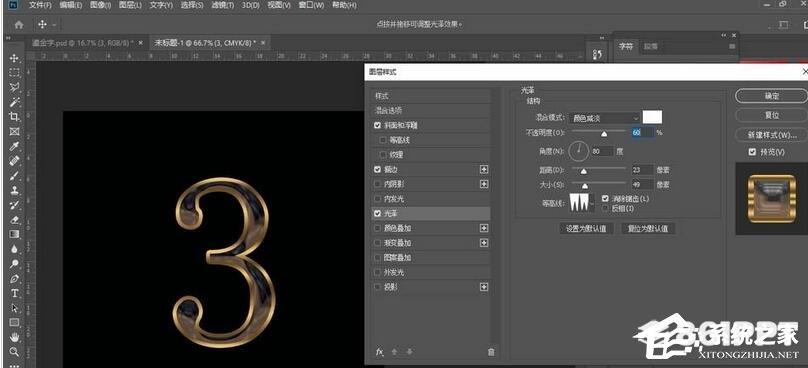Viewport: 808px width, 368px height.
Task: Enable the 外发光 effect checkbox
Action: pyautogui.click(x=378, y=272)
